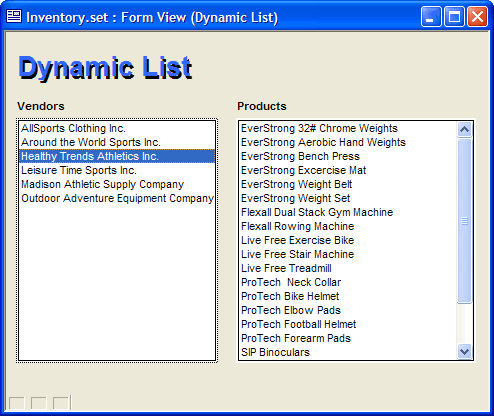494x416 pixels.
Task: Maximize the Inventory.set window
Action: [454, 16]
